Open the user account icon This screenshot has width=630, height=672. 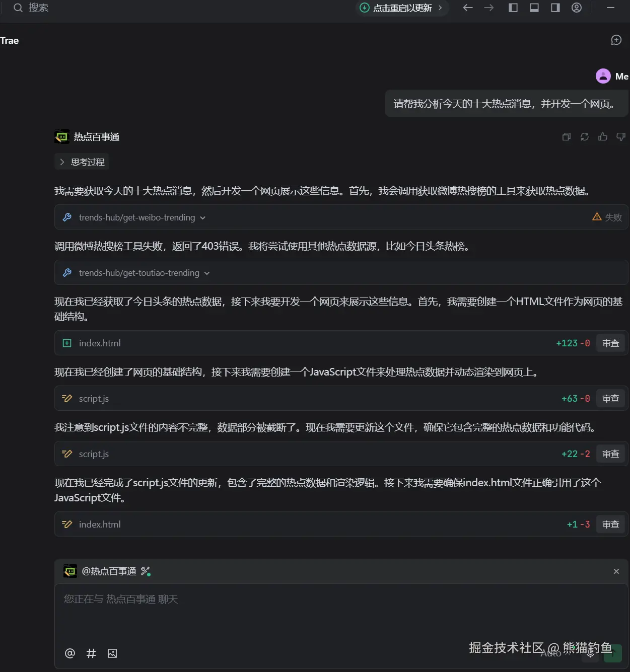(x=577, y=8)
